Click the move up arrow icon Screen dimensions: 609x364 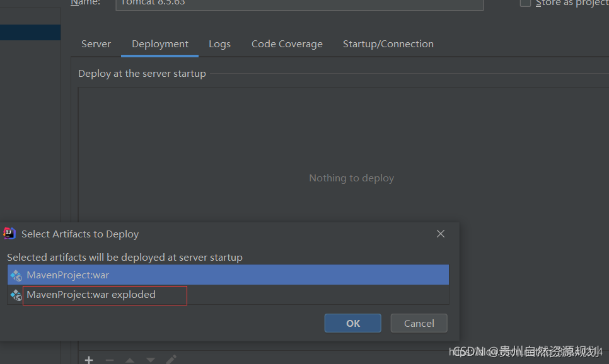pyautogui.click(x=130, y=360)
